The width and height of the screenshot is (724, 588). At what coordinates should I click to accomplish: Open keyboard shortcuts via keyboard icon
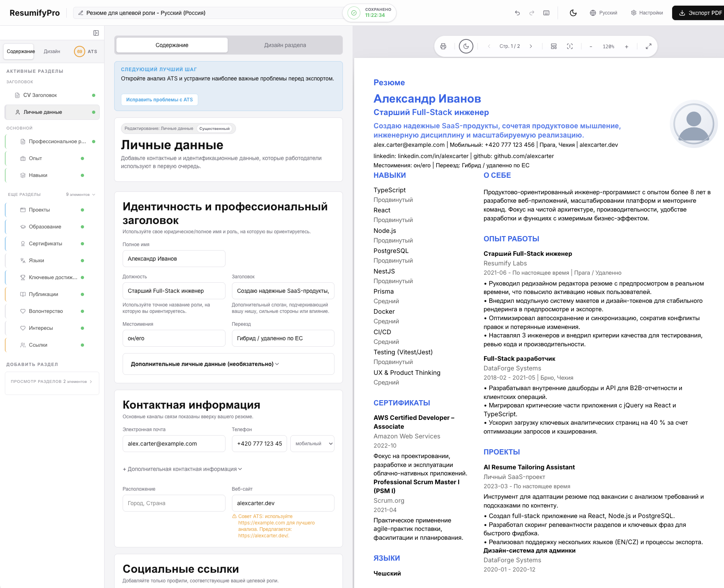click(x=546, y=12)
